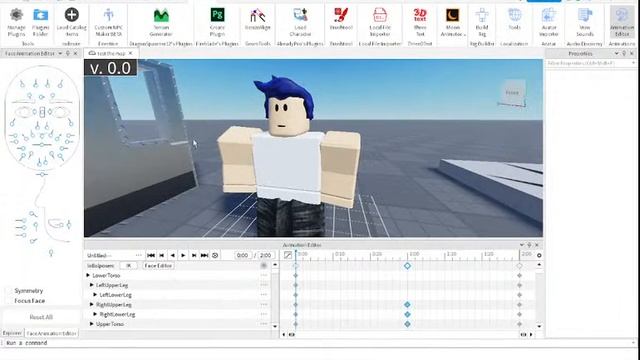This screenshot has height=360, width=640.
Task: Open the Localization Tools icon
Action: 514,20
